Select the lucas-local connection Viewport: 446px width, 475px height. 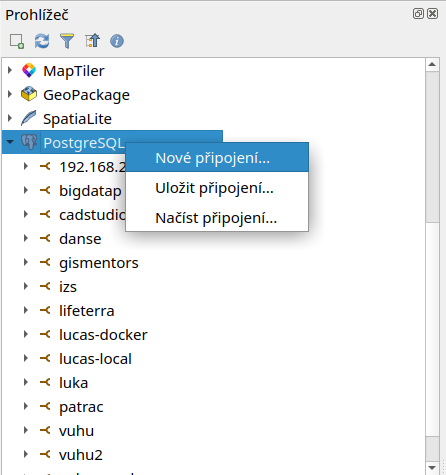[x=95, y=359]
